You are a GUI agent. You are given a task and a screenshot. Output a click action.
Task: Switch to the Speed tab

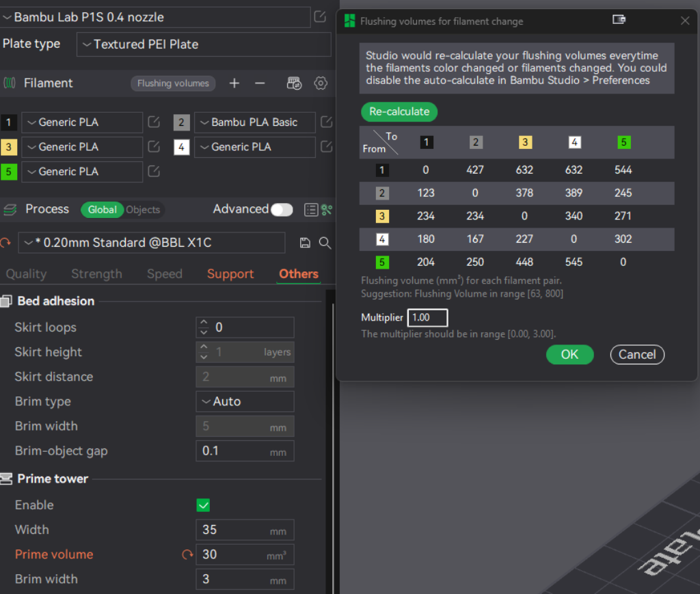pyautogui.click(x=165, y=273)
